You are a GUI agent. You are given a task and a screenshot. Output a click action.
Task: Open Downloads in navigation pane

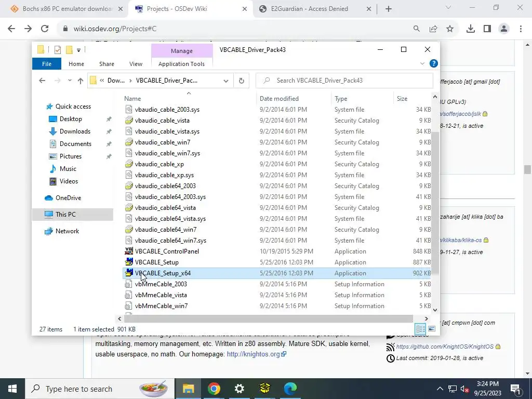click(x=75, y=131)
